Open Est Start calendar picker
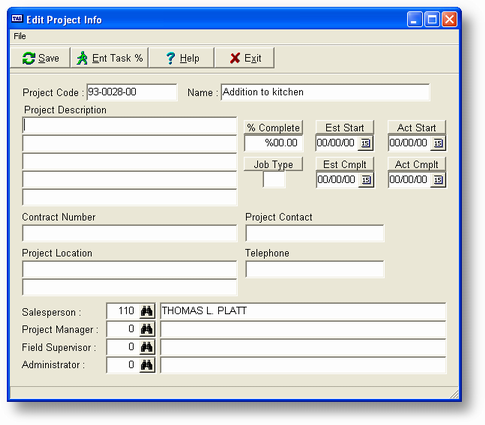485x425 pixels. click(x=365, y=143)
